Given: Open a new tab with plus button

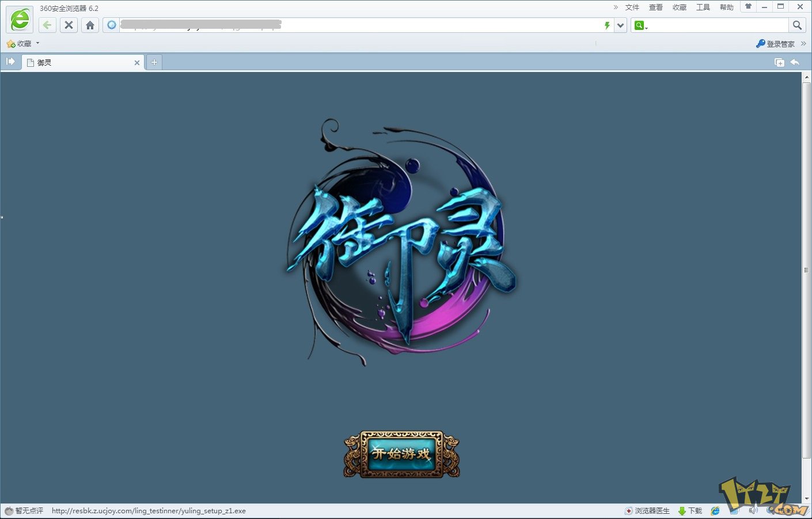Looking at the screenshot, I should point(154,62).
